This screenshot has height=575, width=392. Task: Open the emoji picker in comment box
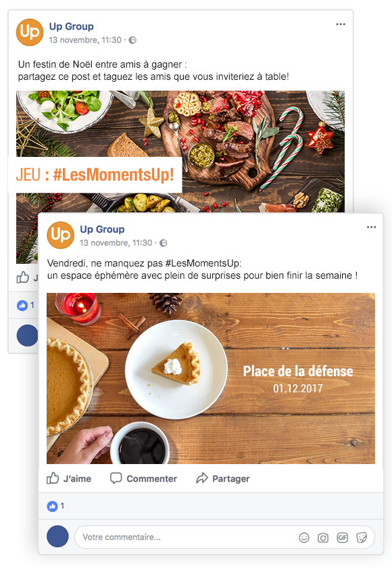click(304, 538)
